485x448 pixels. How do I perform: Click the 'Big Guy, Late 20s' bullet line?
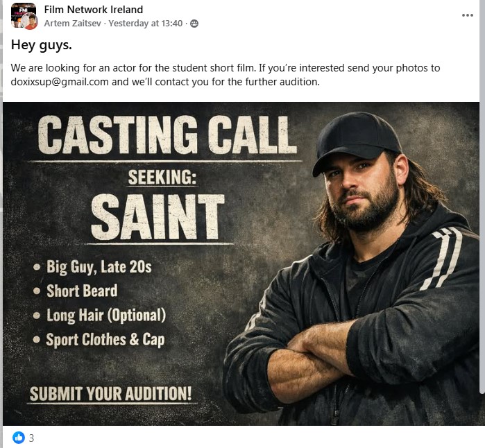tap(99, 266)
